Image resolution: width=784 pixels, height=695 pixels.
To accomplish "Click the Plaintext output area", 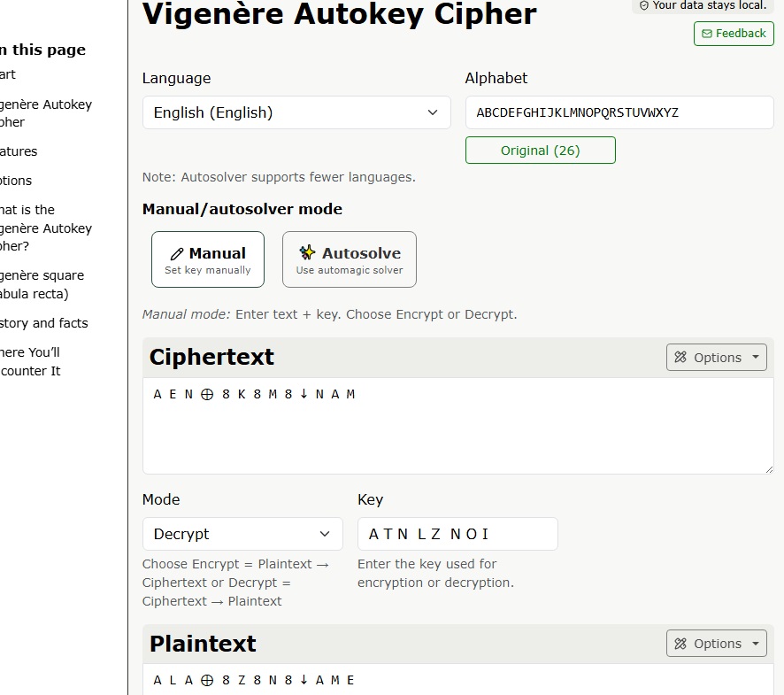I will 458,680.
